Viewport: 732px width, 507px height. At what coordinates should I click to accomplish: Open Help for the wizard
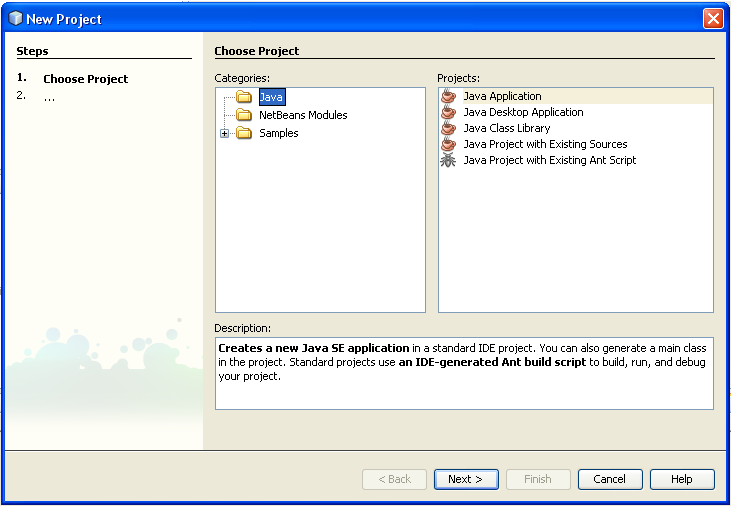pos(682,479)
